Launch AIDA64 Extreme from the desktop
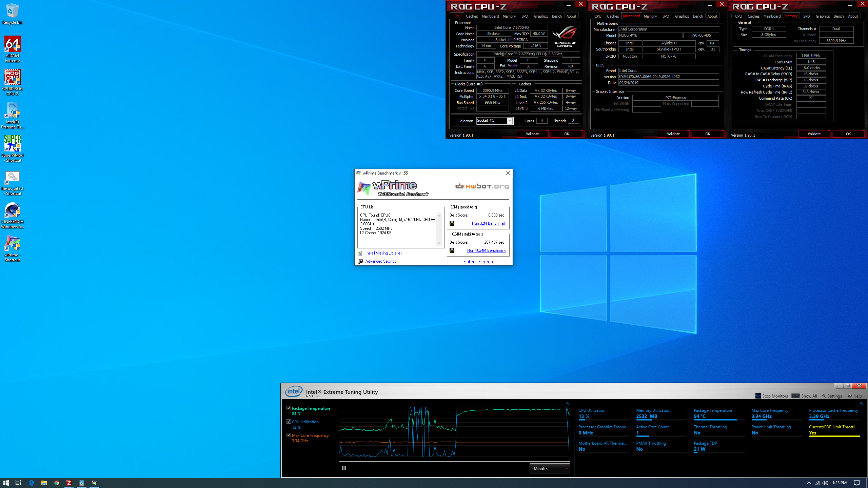 pos(12,49)
